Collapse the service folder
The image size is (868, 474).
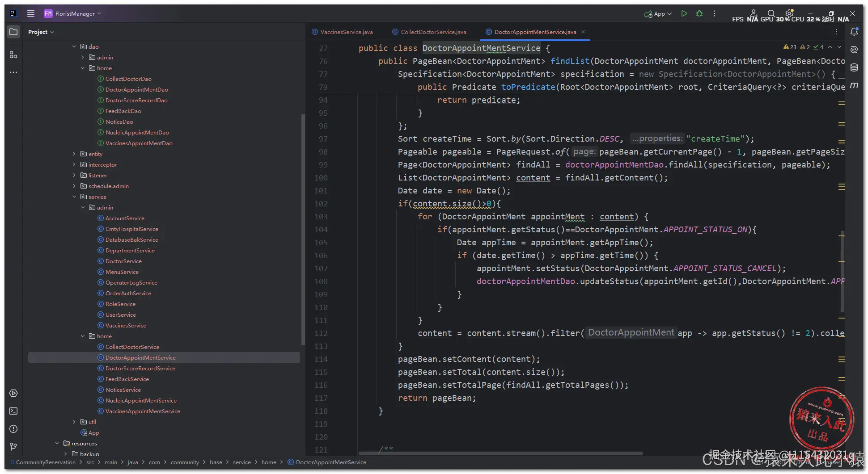[74, 197]
